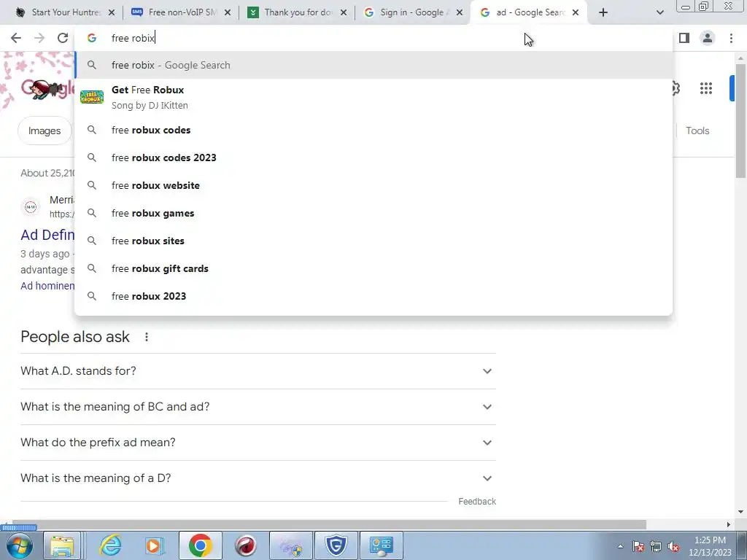Reload the current page
Image resolution: width=747 pixels, height=560 pixels.
pyautogui.click(x=63, y=38)
